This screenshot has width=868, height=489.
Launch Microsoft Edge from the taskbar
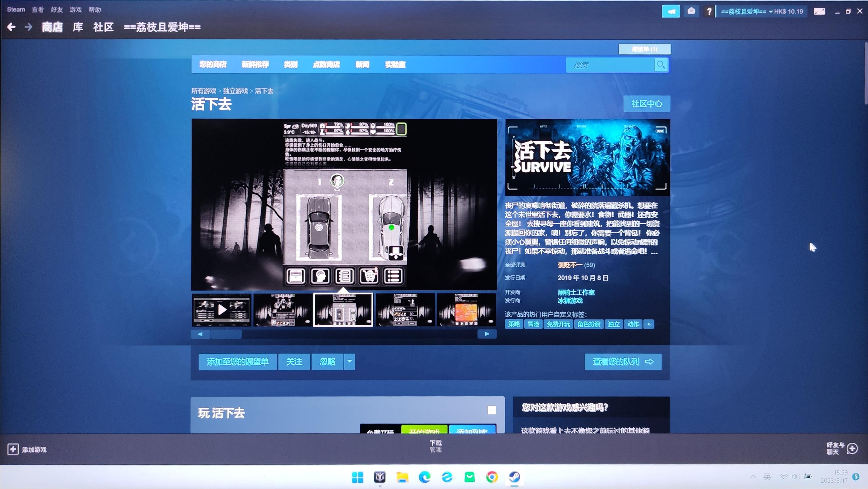click(424, 477)
